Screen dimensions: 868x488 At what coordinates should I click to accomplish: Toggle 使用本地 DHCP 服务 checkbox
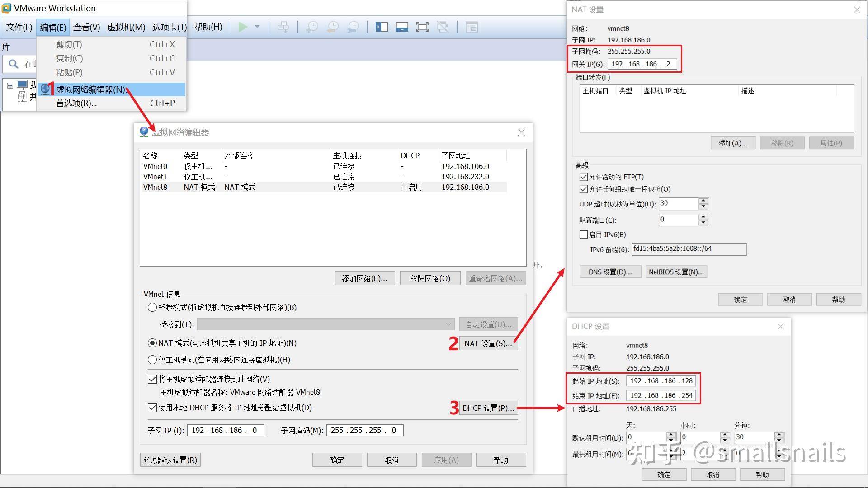pos(152,408)
